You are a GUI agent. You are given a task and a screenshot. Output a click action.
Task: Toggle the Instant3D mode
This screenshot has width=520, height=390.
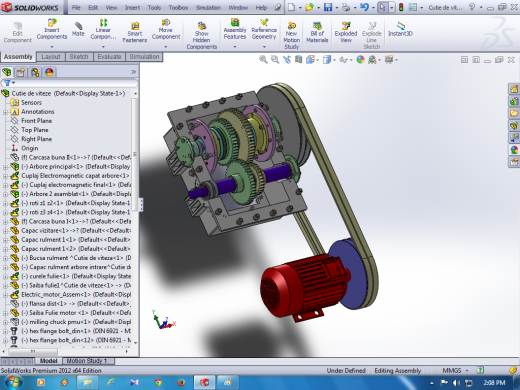point(400,29)
